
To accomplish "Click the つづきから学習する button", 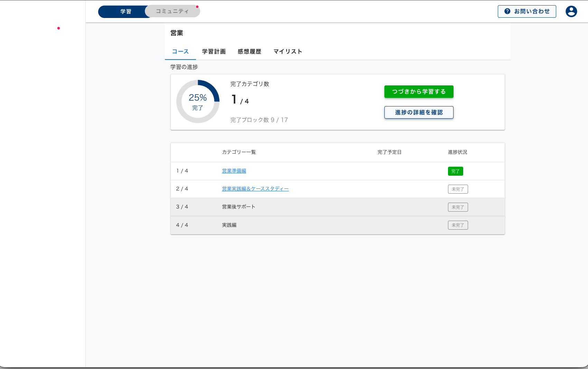I will (x=419, y=92).
